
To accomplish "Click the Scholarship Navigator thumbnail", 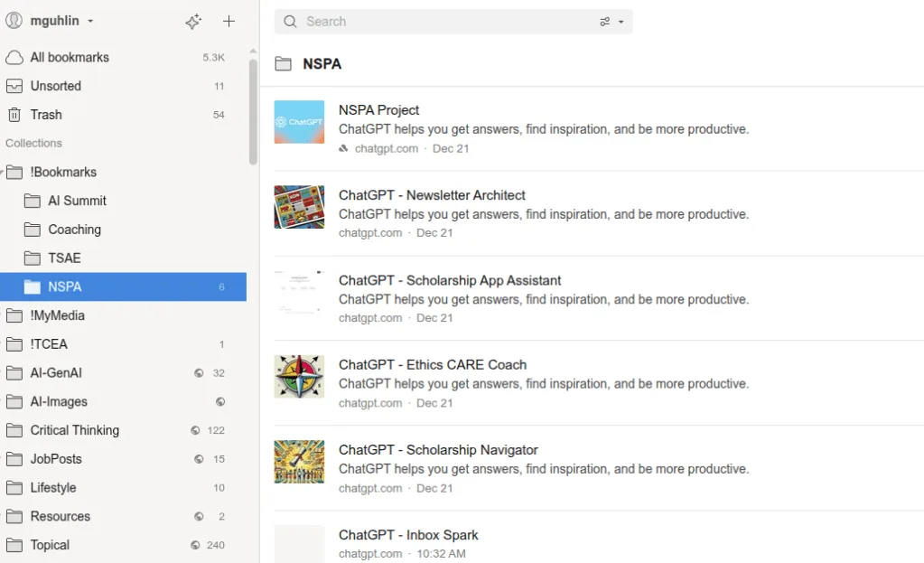I will [x=299, y=462].
